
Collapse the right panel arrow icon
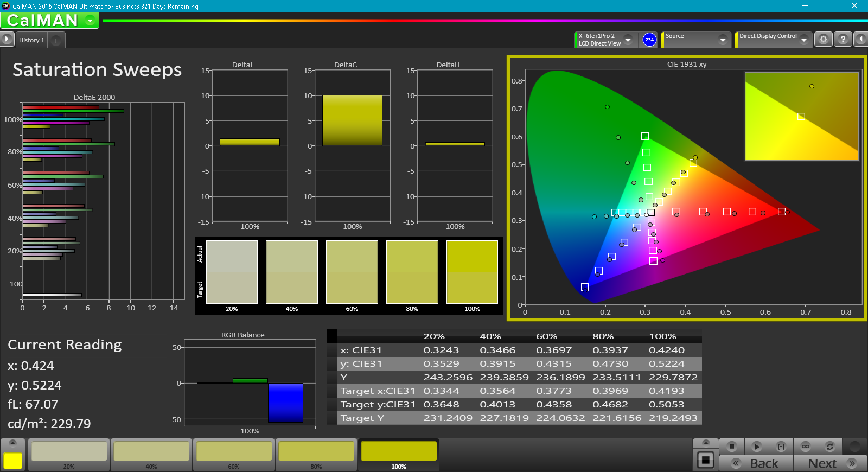860,40
